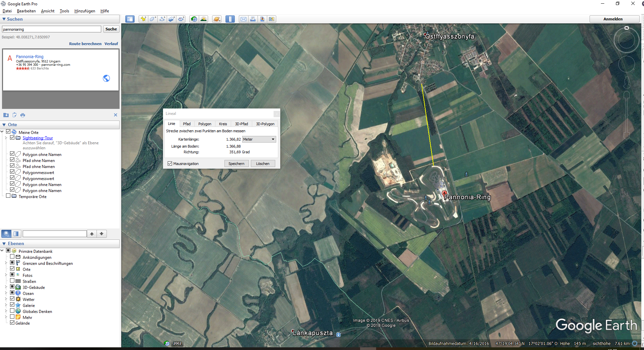Screen dimensions: 644x350
Task: Select the add polygon tool
Action: coord(153,19)
